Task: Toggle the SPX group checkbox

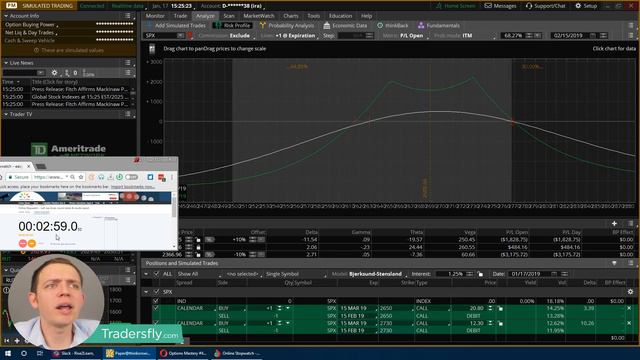Action: pyautogui.click(x=156, y=292)
